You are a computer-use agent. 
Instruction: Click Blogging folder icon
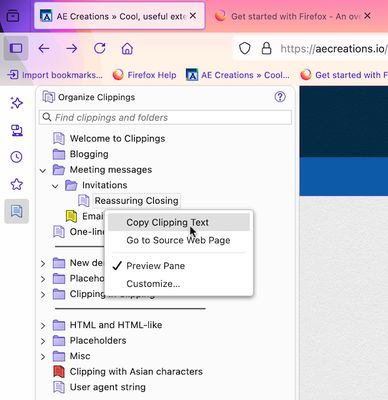coord(59,154)
